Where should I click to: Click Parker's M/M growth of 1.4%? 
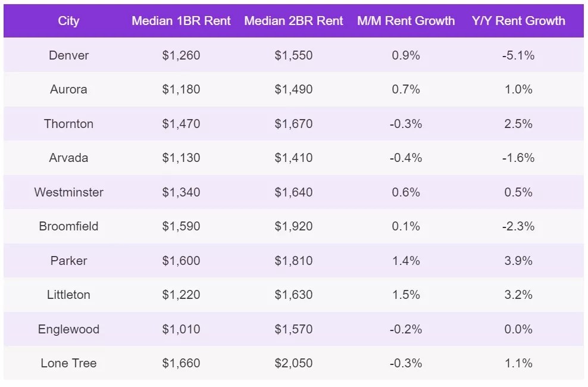406,261
